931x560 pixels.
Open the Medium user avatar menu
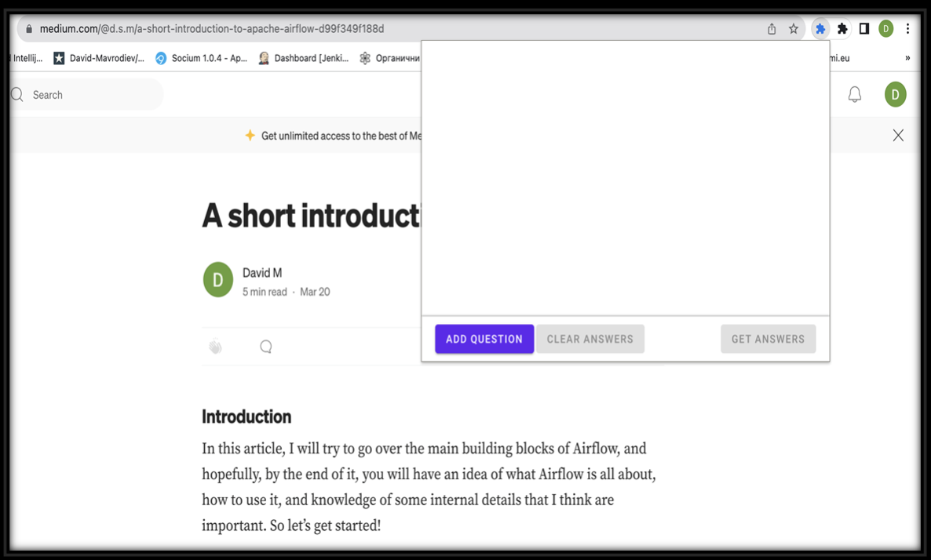coord(896,94)
